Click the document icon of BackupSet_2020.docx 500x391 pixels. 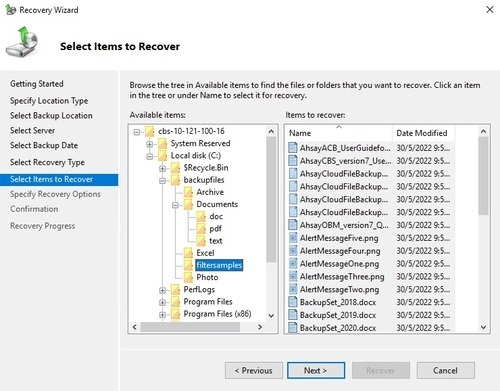(x=293, y=328)
